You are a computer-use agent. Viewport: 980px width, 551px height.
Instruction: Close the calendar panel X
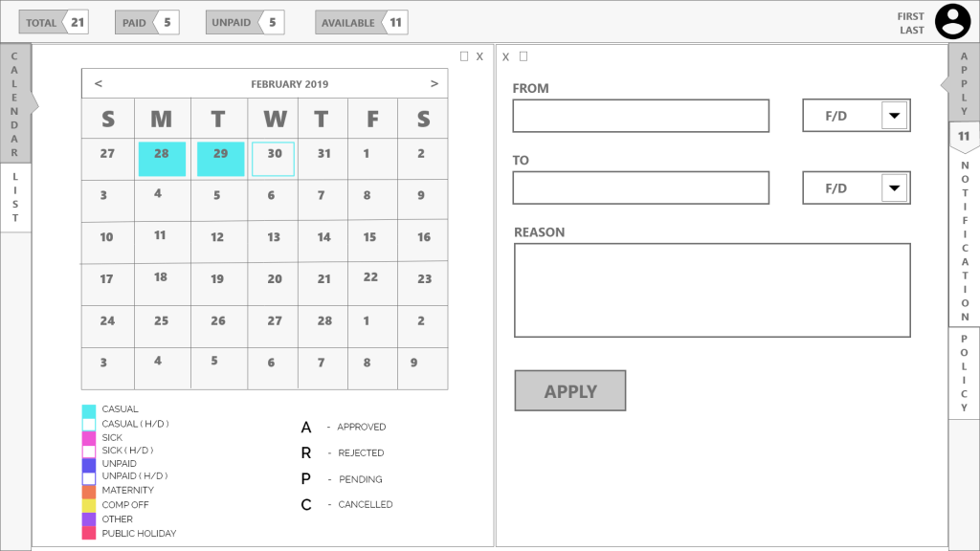point(479,56)
